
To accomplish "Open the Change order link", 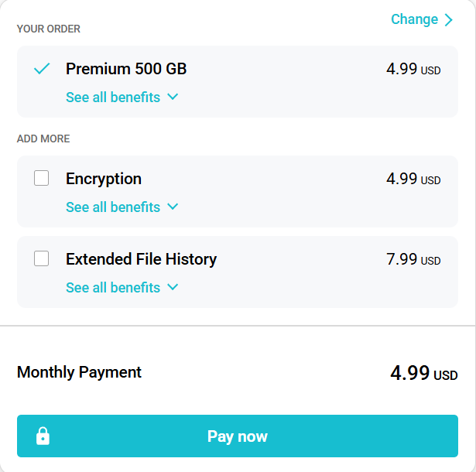I will click(x=414, y=19).
